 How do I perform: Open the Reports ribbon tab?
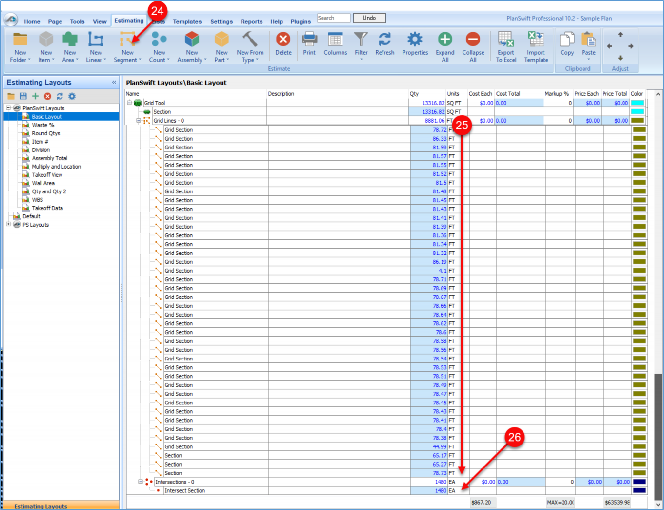coord(252,21)
